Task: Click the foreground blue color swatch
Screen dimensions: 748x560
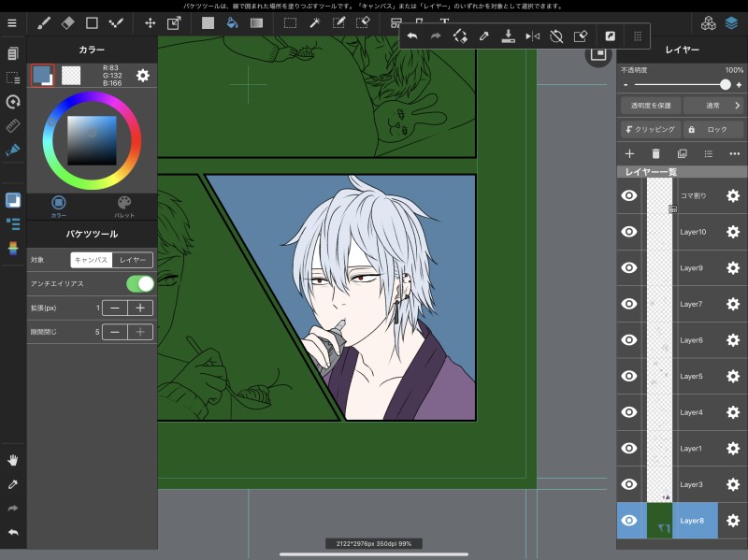Action: (42, 75)
